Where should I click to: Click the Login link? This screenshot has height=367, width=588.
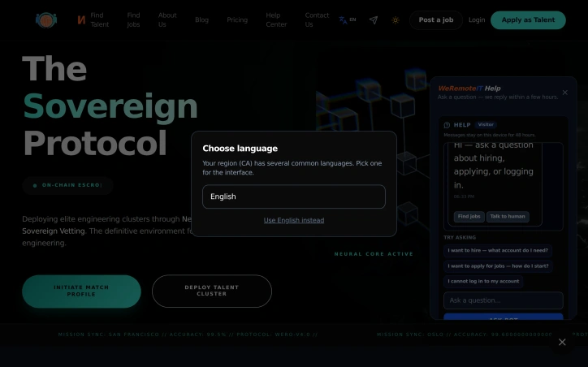[x=477, y=19]
